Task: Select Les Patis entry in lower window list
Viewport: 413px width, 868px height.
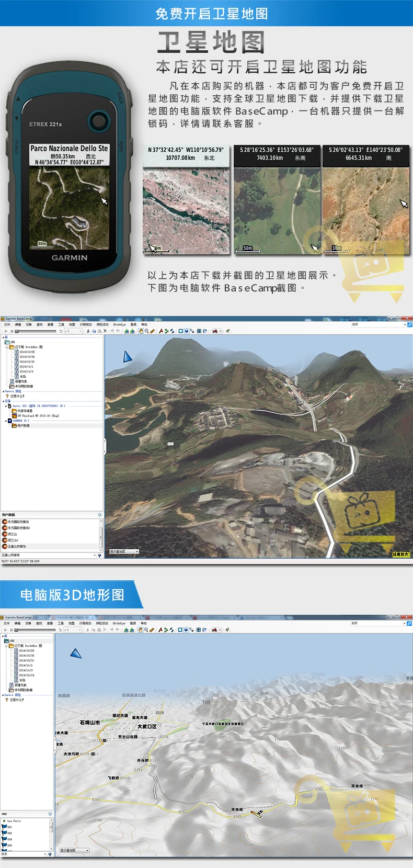Action: point(12,821)
